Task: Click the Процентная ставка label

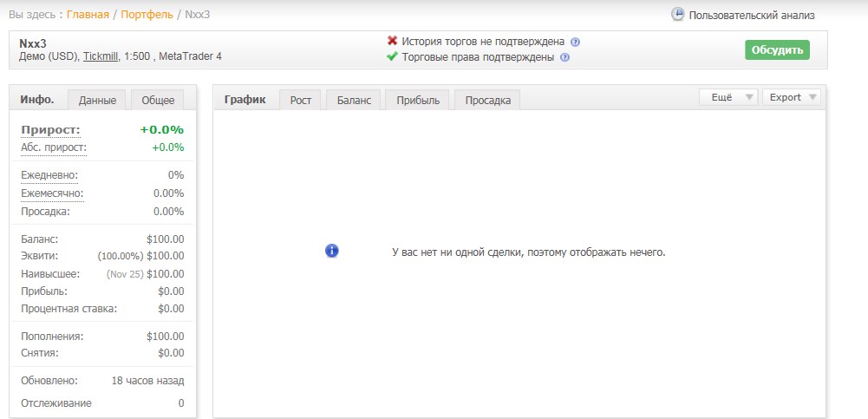Action: [x=69, y=308]
